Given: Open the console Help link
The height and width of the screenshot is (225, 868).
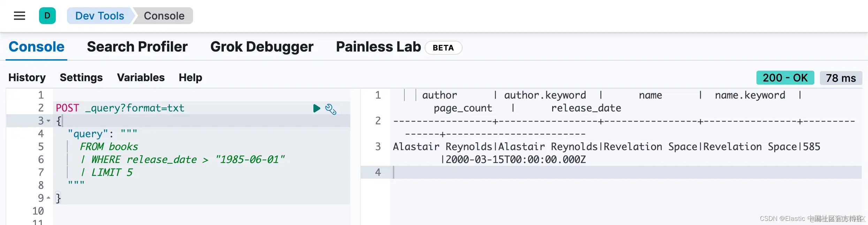Looking at the screenshot, I should coord(190,77).
